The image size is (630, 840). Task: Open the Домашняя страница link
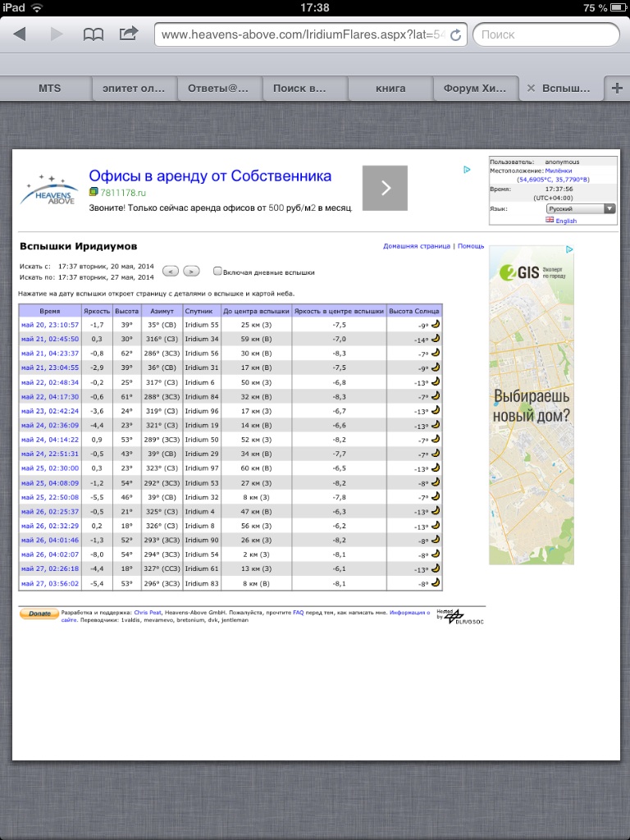pos(417,246)
